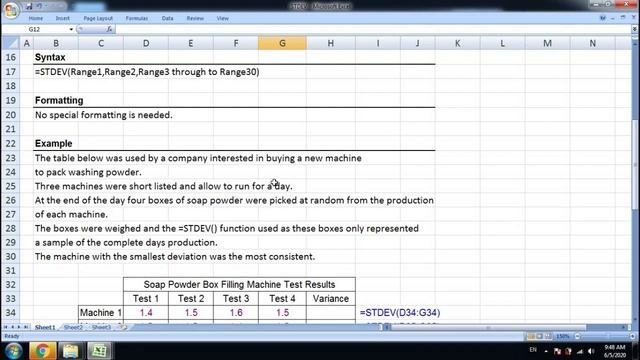The width and height of the screenshot is (640, 360).
Task: Open the Office Button menu
Action: click(x=11, y=10)
